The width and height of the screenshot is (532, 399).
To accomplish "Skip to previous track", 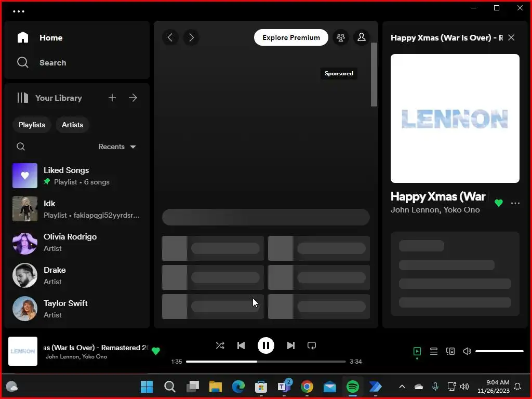I will [x=241, y=345].
